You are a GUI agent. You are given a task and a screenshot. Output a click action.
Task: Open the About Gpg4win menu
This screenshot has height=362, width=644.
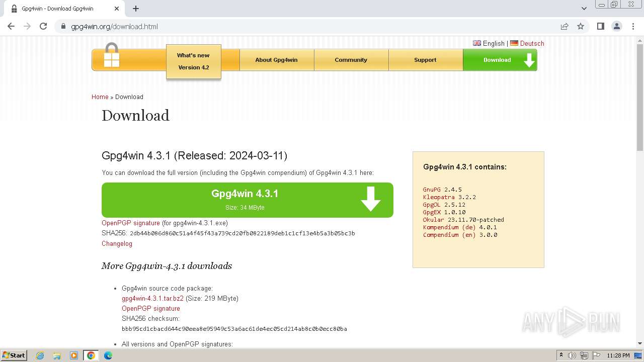tap(276, 60)
